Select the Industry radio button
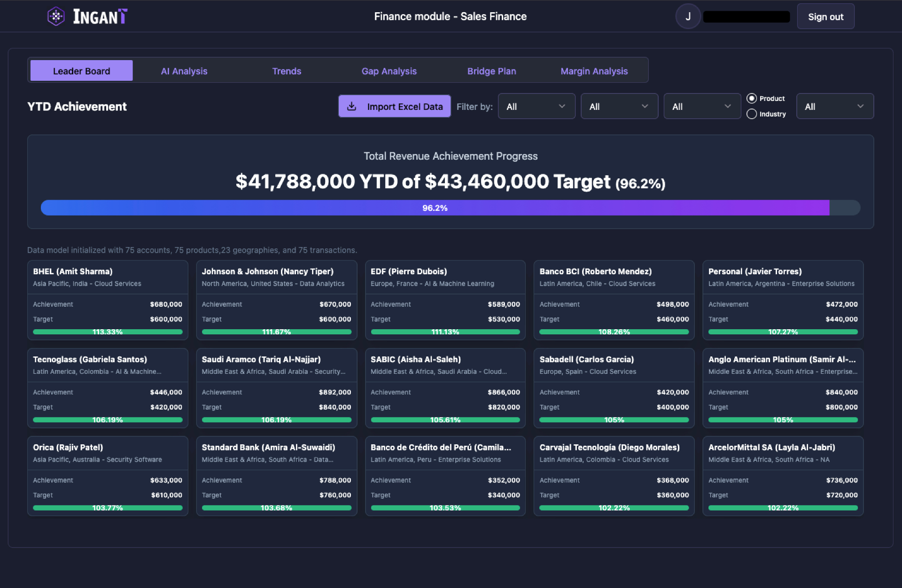 point(752,114)
